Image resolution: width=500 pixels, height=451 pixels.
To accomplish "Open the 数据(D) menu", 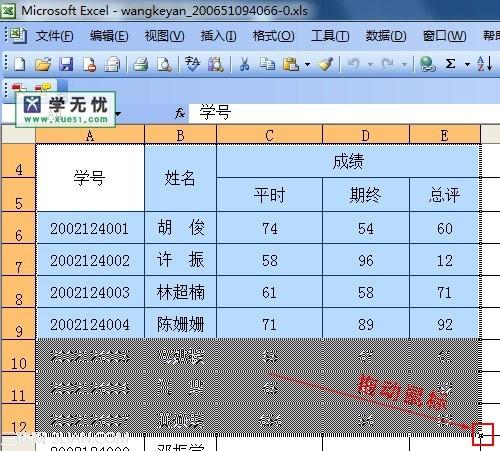I will [386, 36].
